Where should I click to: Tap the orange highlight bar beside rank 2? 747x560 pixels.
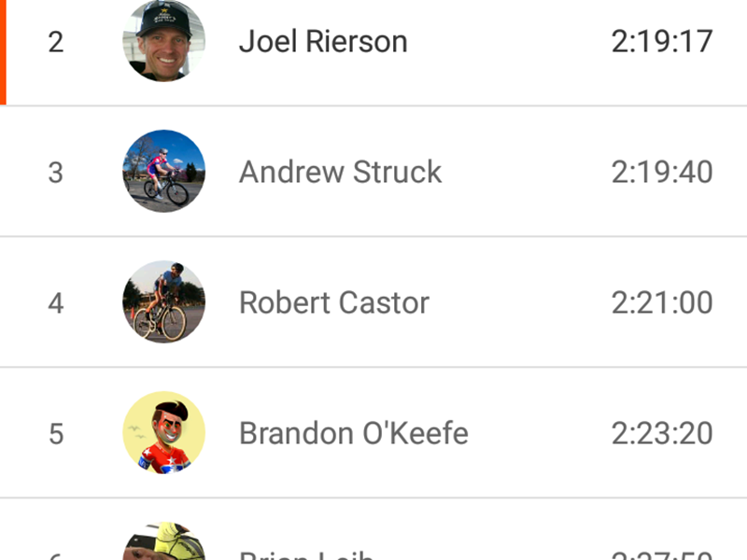click(x=3, y=51)
